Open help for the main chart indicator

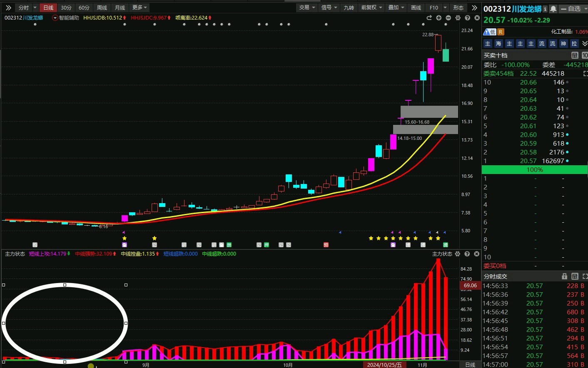(x=467, y=18)
